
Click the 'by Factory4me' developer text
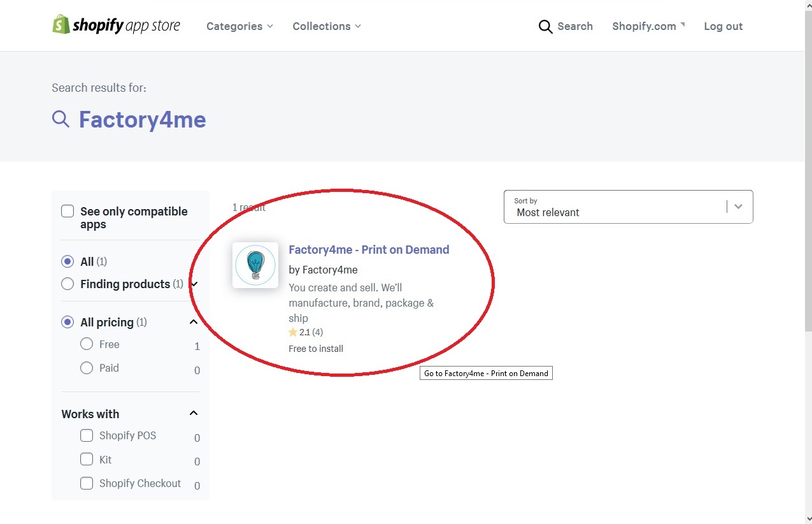coord(323,270)
